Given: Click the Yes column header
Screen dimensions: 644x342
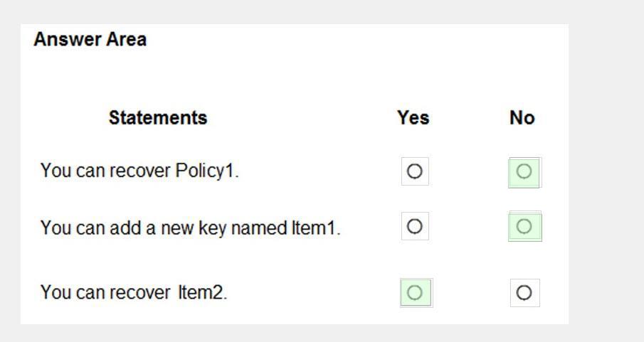Looking at the screenshot, I should [x=413, y=118].
